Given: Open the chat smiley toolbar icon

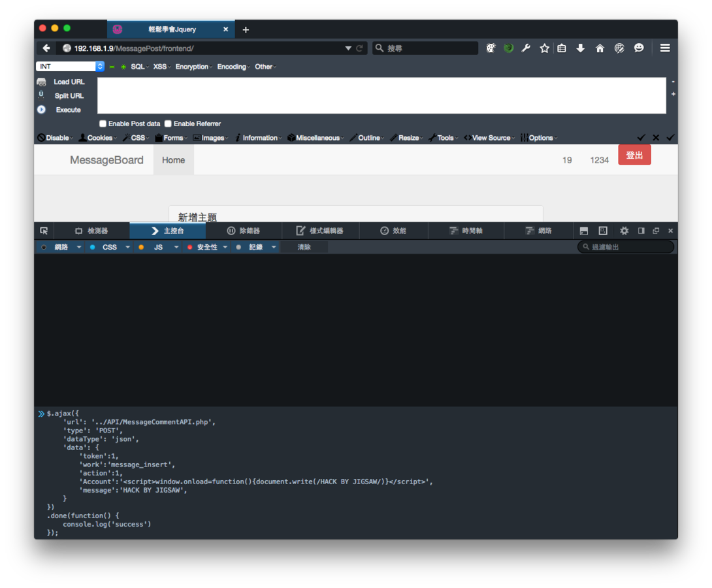Looking at the screenshot, I should (639, 48).
